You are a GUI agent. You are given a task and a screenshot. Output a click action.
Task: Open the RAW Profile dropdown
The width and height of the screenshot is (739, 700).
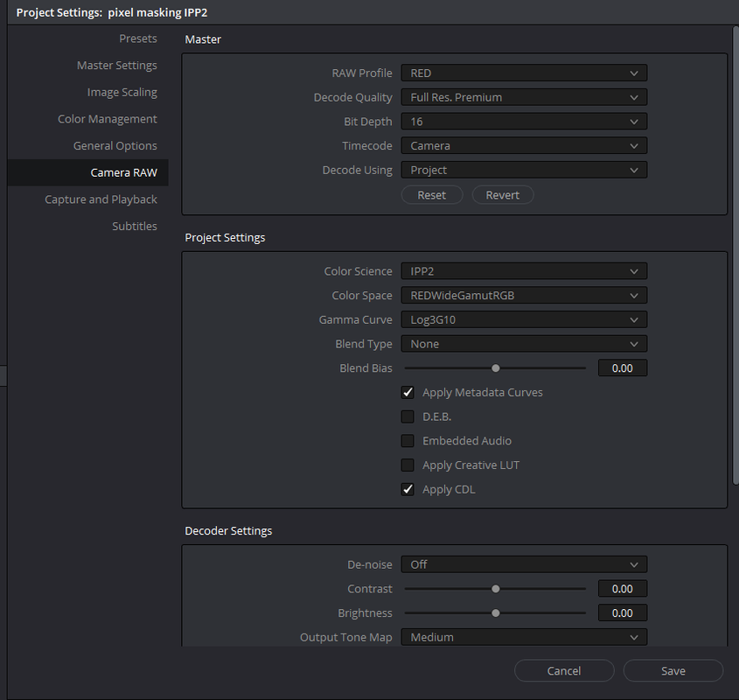(x=524, y=73)
